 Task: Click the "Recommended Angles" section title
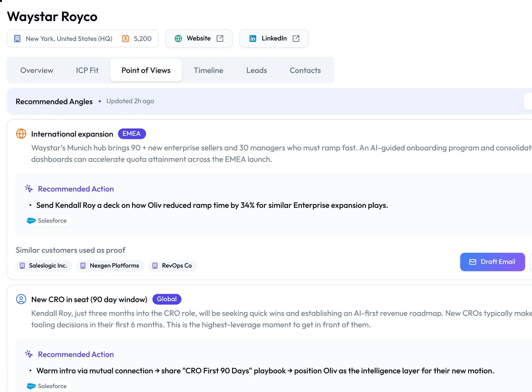point(54,101)
